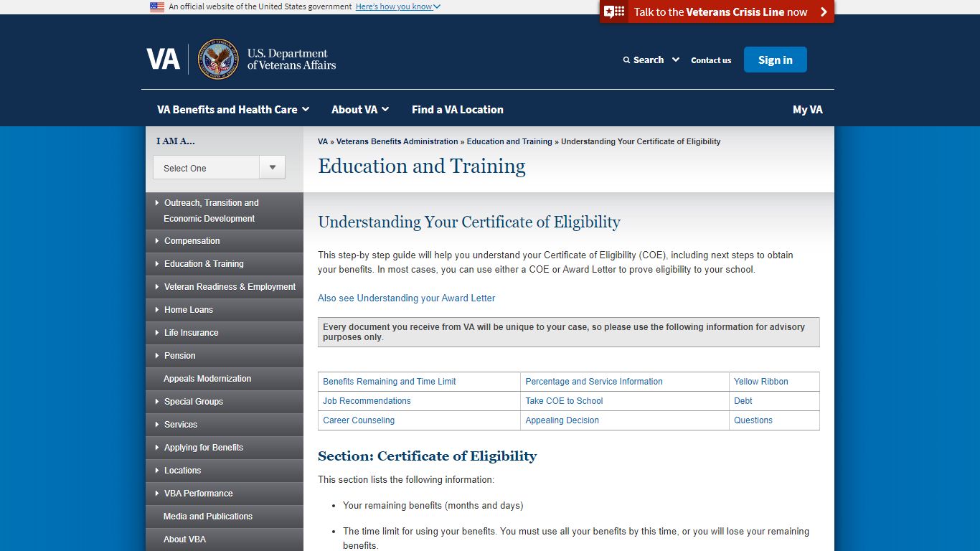
Task: Select Applying for Benefits in the sidebar
Action: click(224, 448)
